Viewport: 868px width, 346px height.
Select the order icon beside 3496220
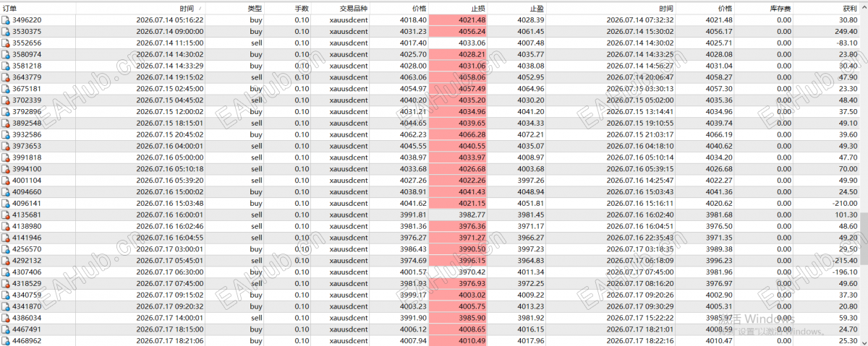7,20
